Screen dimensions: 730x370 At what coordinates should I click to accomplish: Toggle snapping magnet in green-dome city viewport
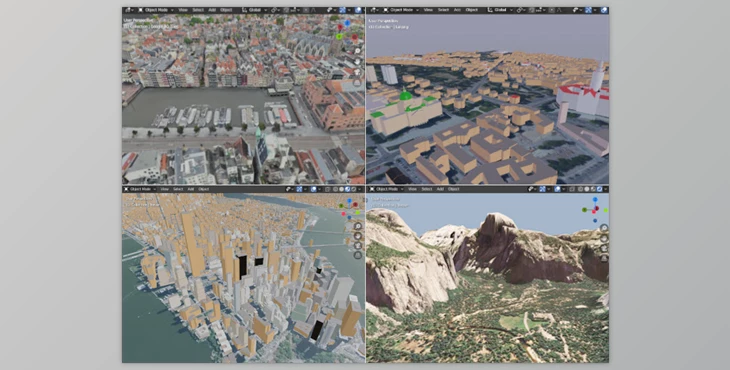532,10
